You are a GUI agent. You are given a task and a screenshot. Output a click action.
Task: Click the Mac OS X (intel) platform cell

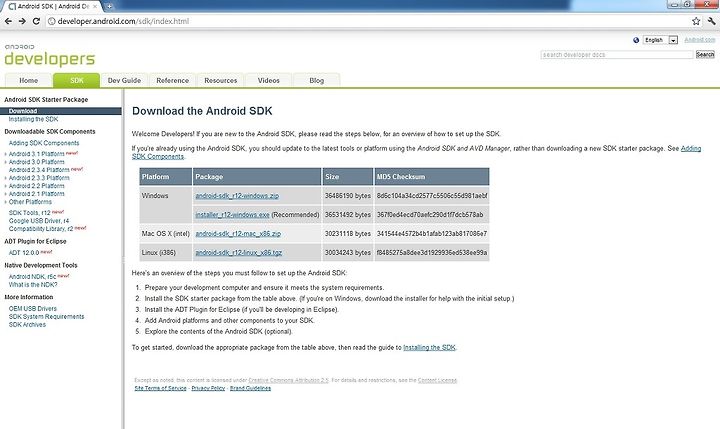[166, 234]
